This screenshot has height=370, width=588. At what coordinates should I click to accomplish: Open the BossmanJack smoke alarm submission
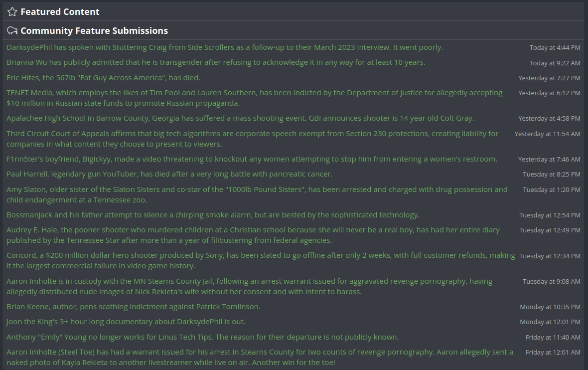(213, 215)
